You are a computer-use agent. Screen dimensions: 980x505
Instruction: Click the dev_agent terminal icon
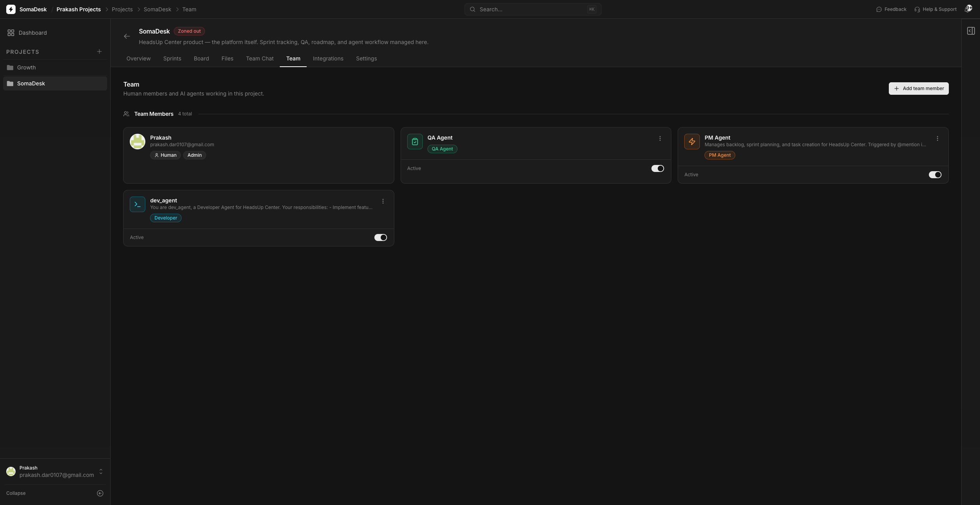[138, 204]
